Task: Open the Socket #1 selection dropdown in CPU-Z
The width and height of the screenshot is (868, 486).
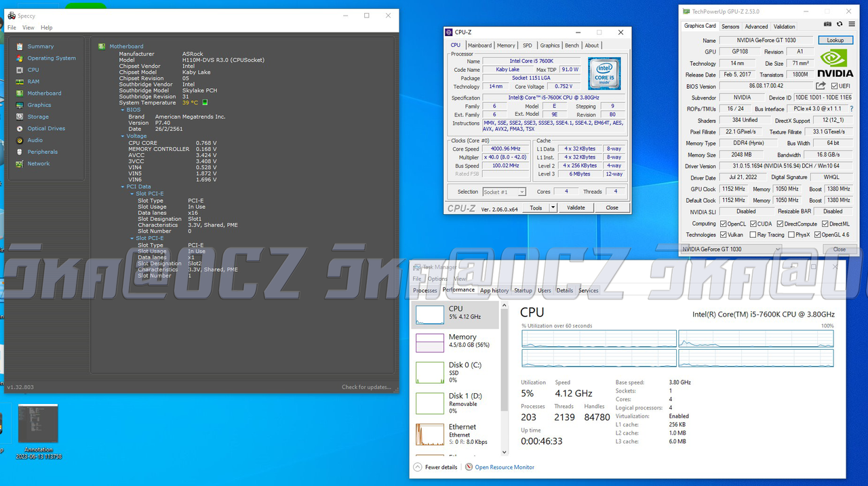Action: click(504, 192)
